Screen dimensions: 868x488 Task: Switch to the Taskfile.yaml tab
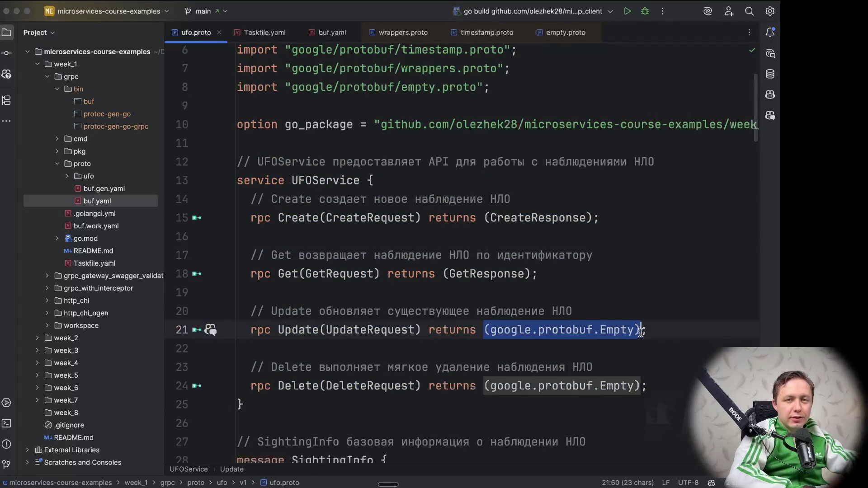tap(264, 33)
